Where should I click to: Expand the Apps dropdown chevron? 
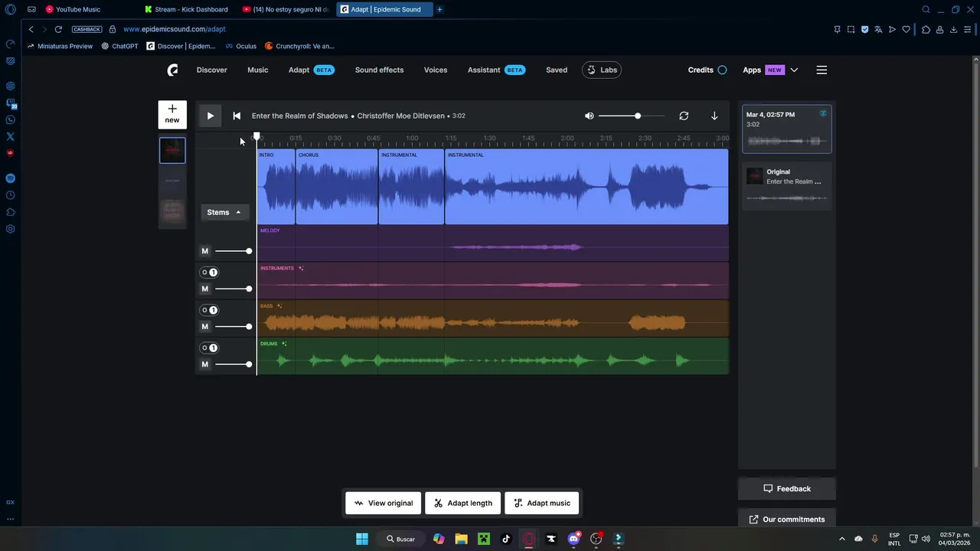pos(794,70)
